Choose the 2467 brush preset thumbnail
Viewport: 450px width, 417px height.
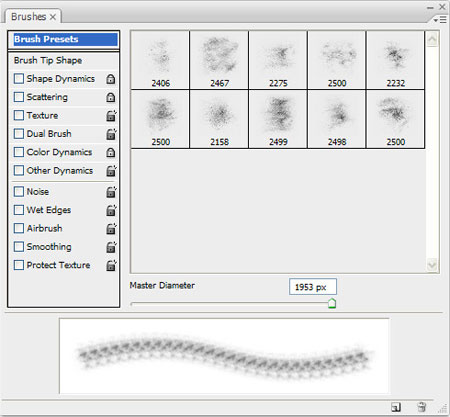pyautogui.click(x=219, y=60)
